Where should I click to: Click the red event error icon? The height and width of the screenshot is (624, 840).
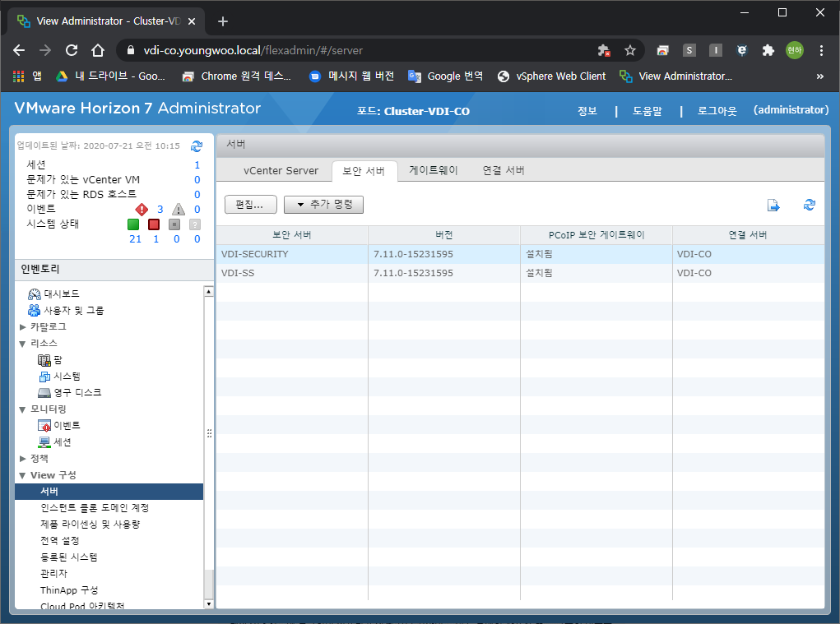pyautogui.click(x=142, y=210)
